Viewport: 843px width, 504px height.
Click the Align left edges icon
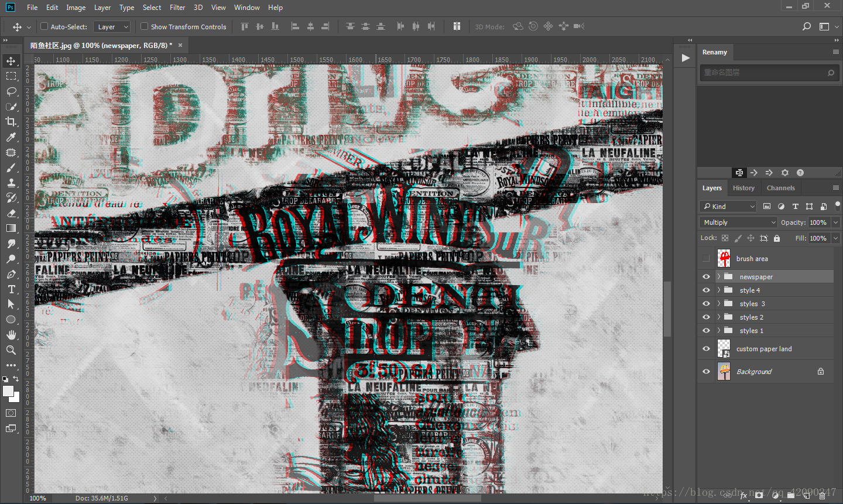(x=295, y=26)
